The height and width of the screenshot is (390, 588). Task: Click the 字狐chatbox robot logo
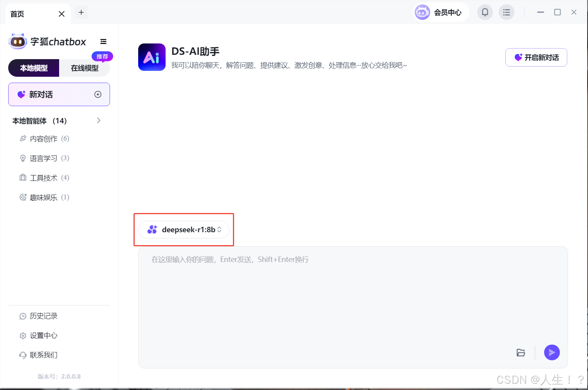click(x=18, y=41)
